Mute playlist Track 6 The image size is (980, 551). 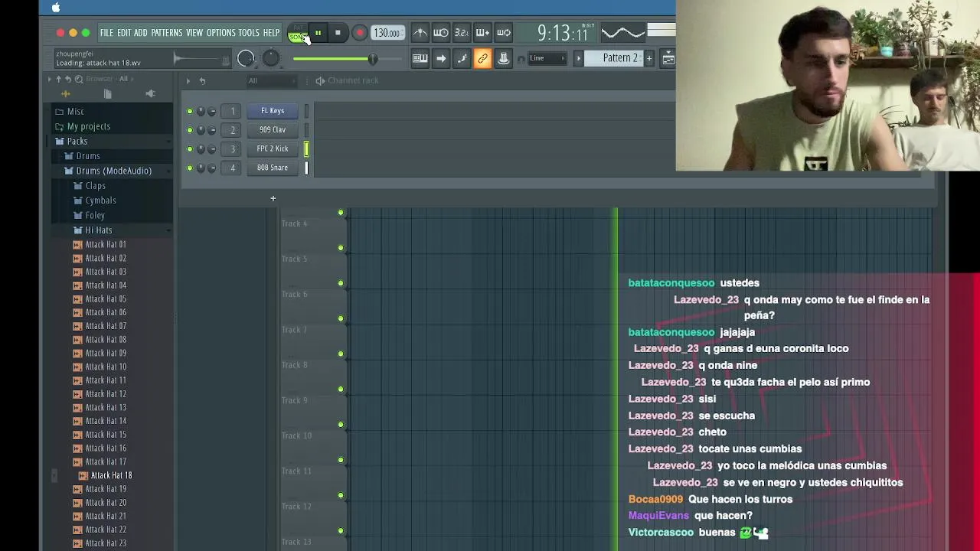click(341, 283)
